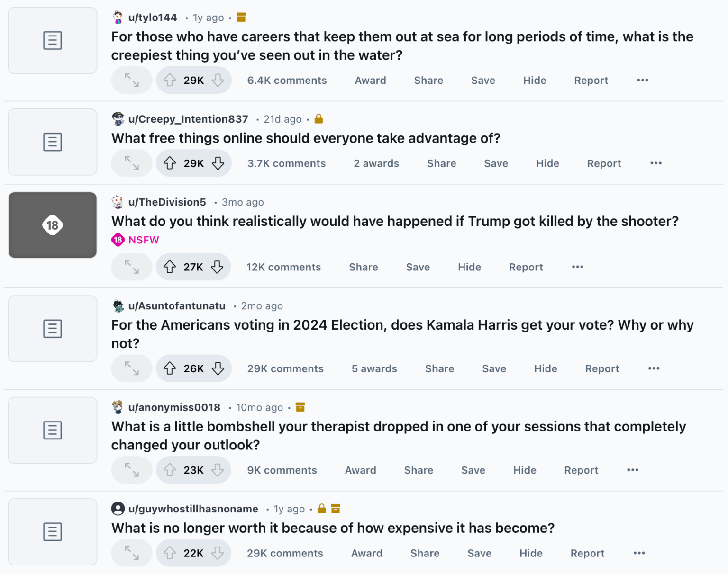
Task: Give an Award to the therapist bombshell post
Action: pos(360,470)
